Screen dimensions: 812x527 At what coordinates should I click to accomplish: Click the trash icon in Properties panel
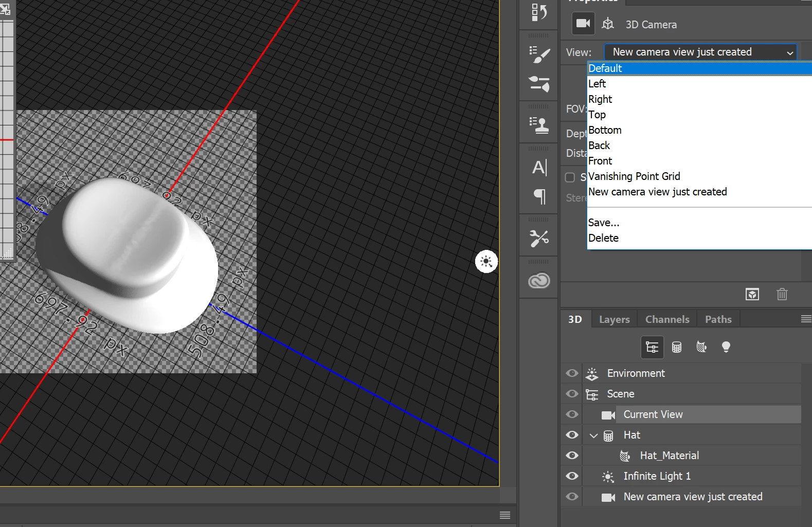click(782, 294)
